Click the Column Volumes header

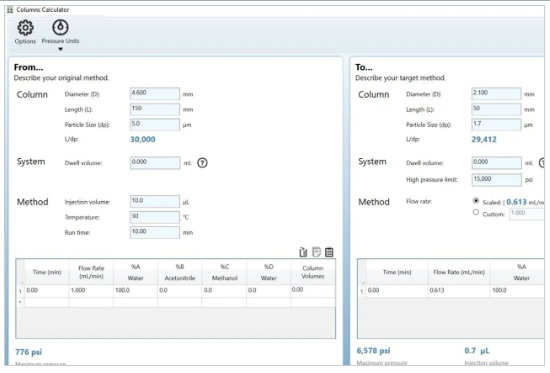pos(313,272)
